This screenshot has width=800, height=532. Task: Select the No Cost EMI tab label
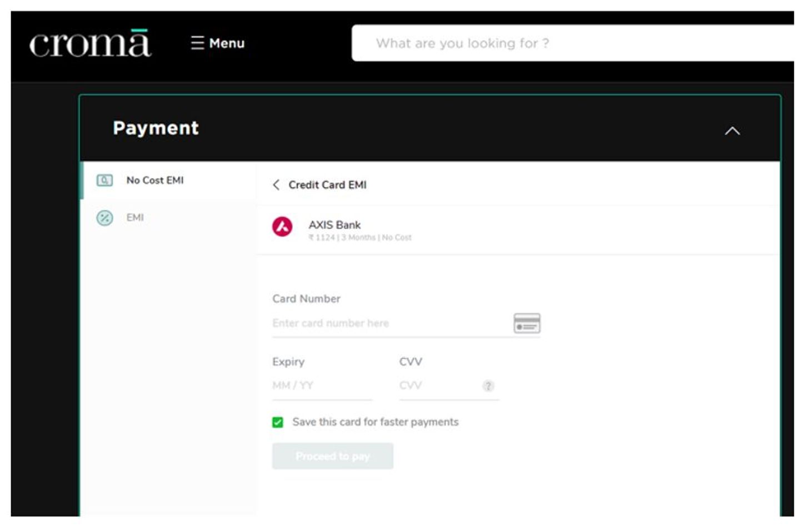pos(154,180)
